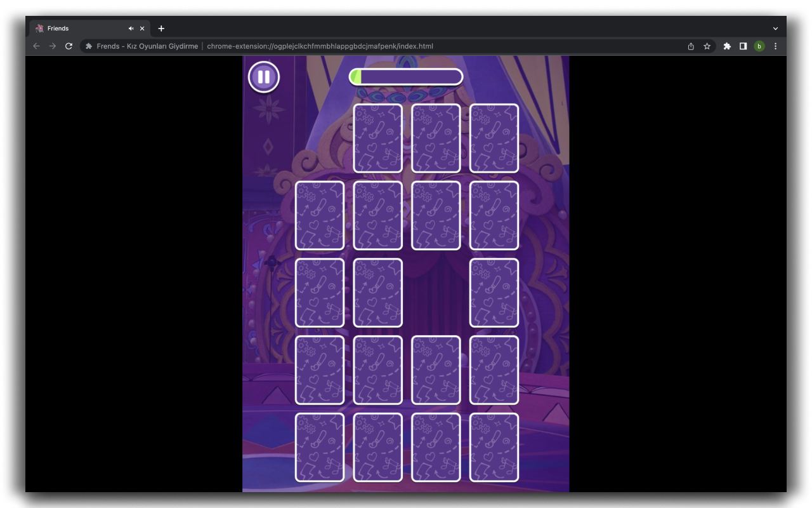Flip the first card in the top row

pos(377,138)
